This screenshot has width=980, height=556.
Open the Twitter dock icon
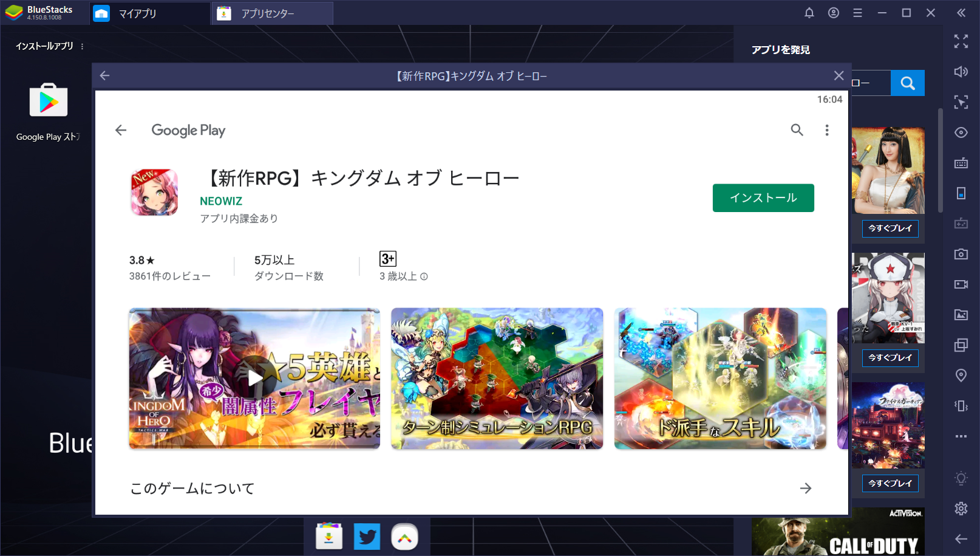(x=367, y=537)
